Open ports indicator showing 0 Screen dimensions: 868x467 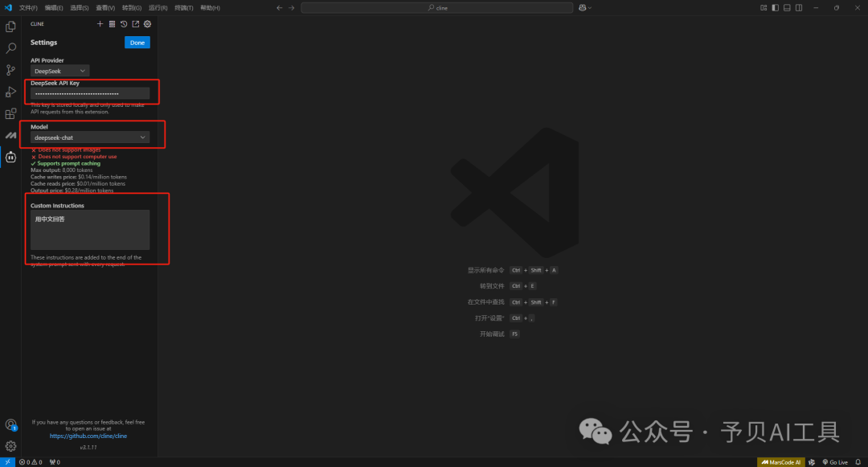55,462
